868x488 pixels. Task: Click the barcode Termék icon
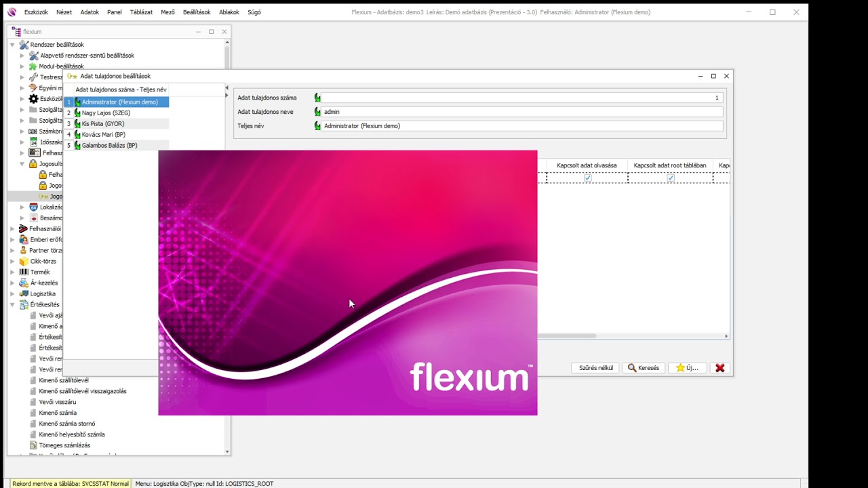point(24,272)
